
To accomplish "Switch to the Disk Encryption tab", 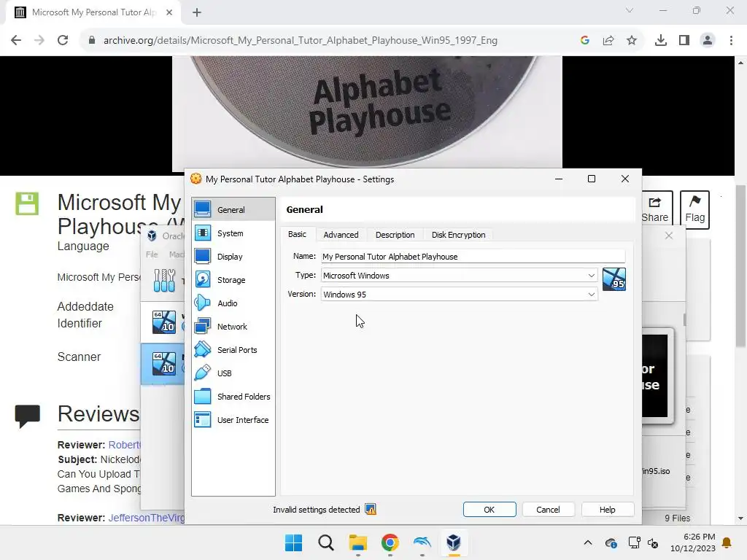I will (458, 235).
